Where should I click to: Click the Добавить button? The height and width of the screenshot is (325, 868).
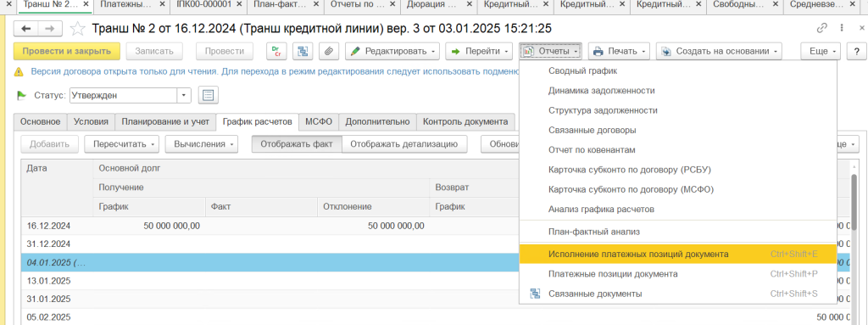(x=48, y=144)
